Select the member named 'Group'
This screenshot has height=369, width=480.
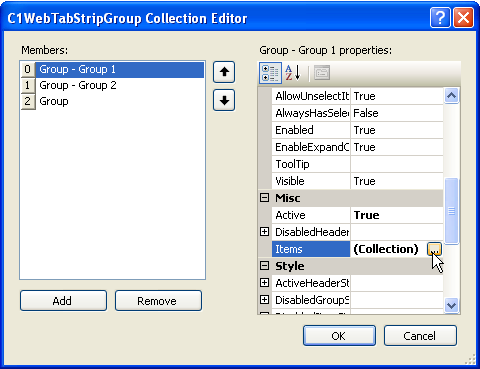[x=120, y=101]
